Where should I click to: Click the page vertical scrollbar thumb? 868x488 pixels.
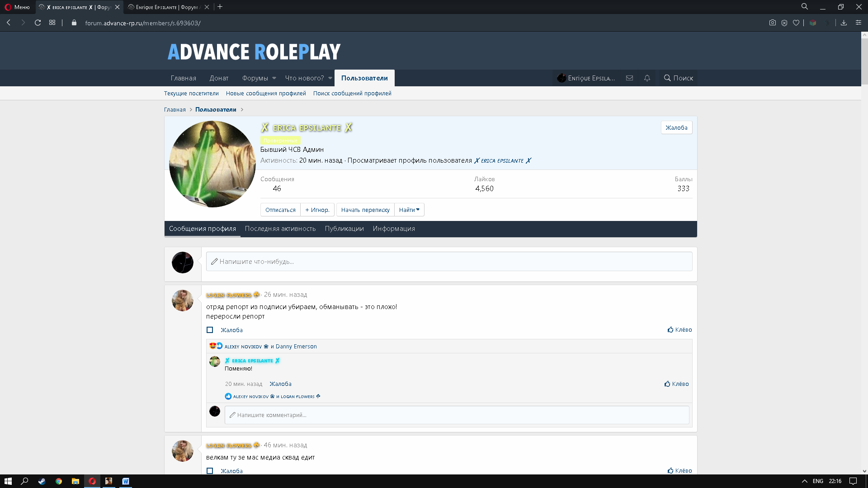pos(864,61)
